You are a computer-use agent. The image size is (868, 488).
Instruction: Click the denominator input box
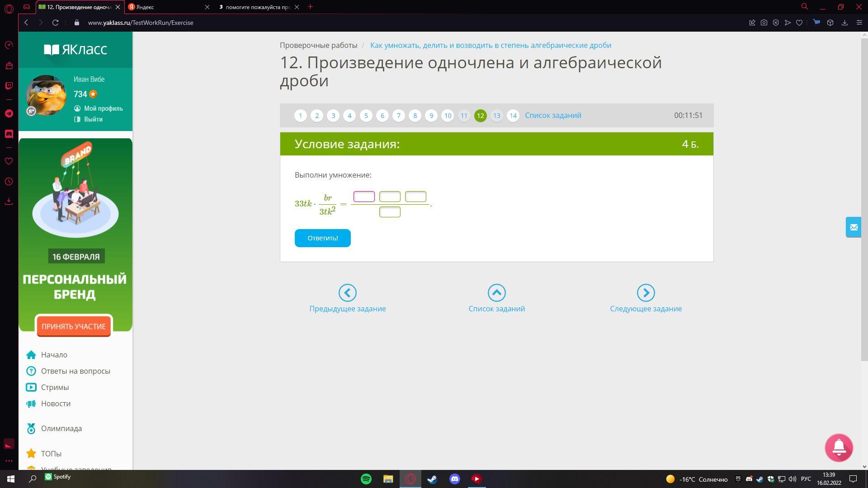coord(390,212)
